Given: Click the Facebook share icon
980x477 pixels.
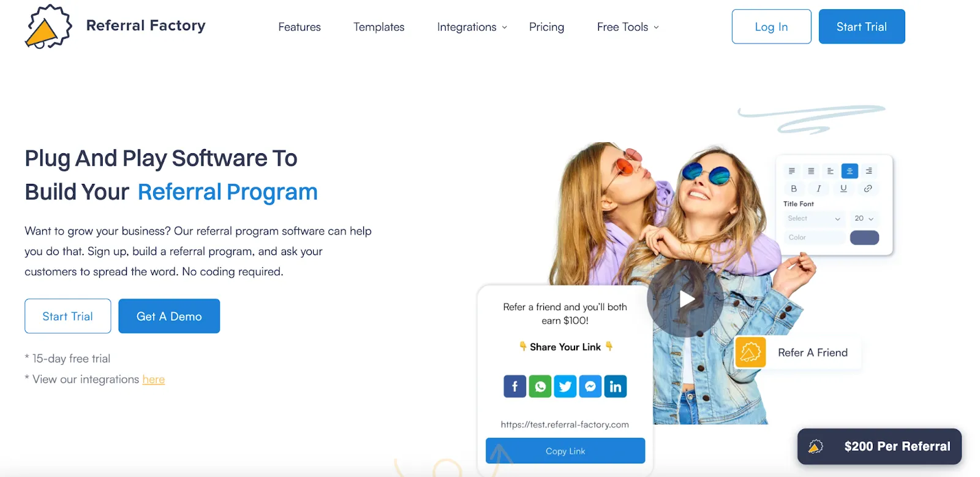Looking at the screenshot, I should coord(515,386).
